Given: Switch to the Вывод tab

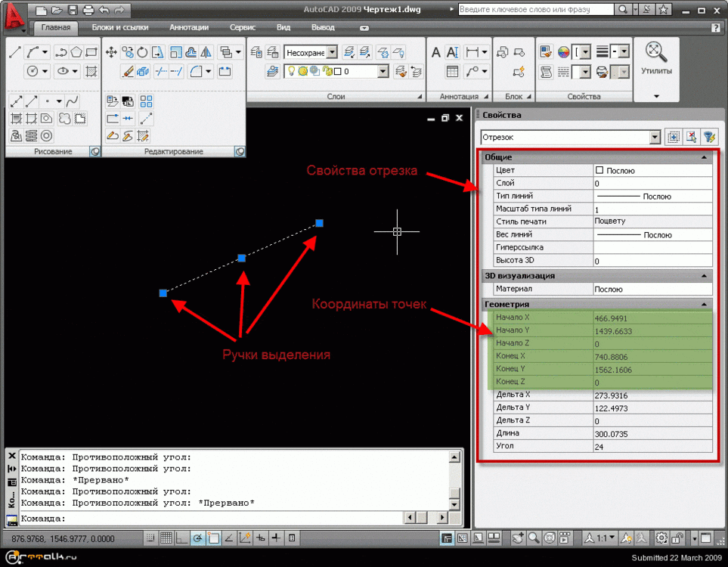Looking at the screenshot, I should click(323, 27).
